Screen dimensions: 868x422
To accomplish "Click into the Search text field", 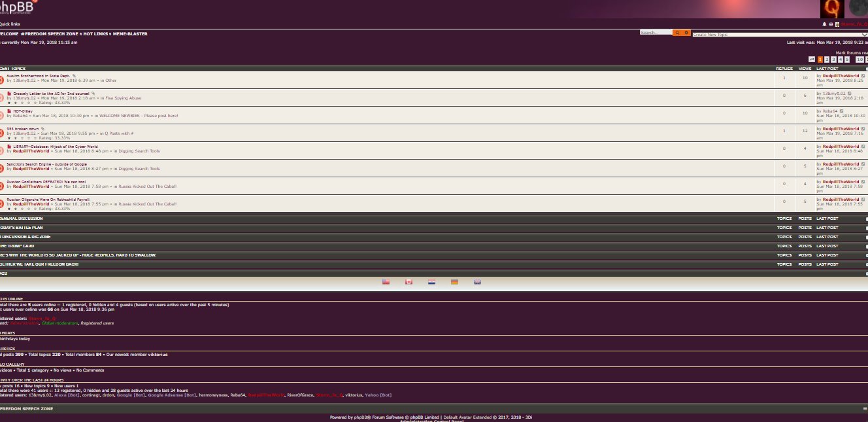I will click(x=656, y=32).
